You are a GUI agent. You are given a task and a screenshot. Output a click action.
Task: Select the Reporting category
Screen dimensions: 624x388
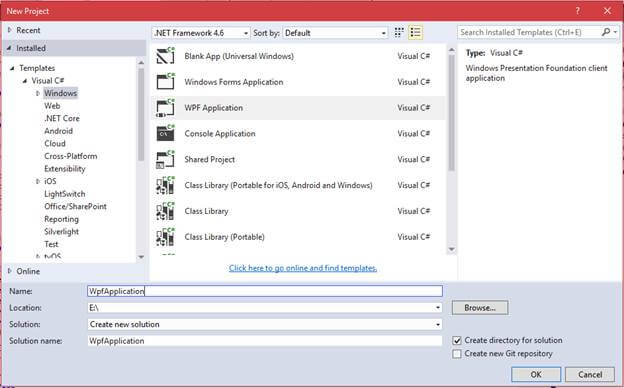[61, 219]
